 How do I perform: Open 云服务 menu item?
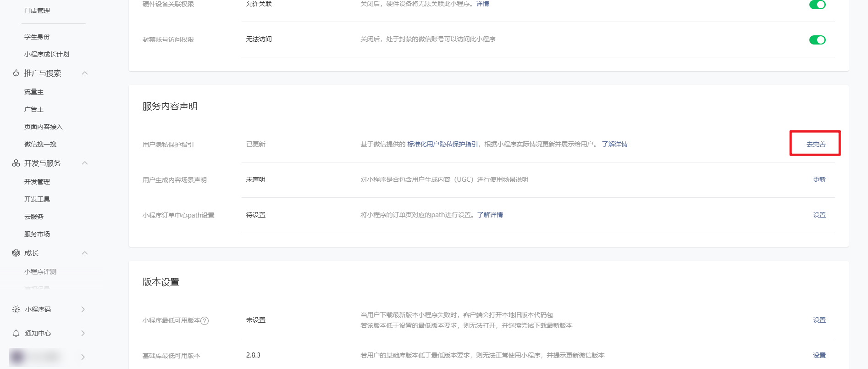(x=34, y=217)
